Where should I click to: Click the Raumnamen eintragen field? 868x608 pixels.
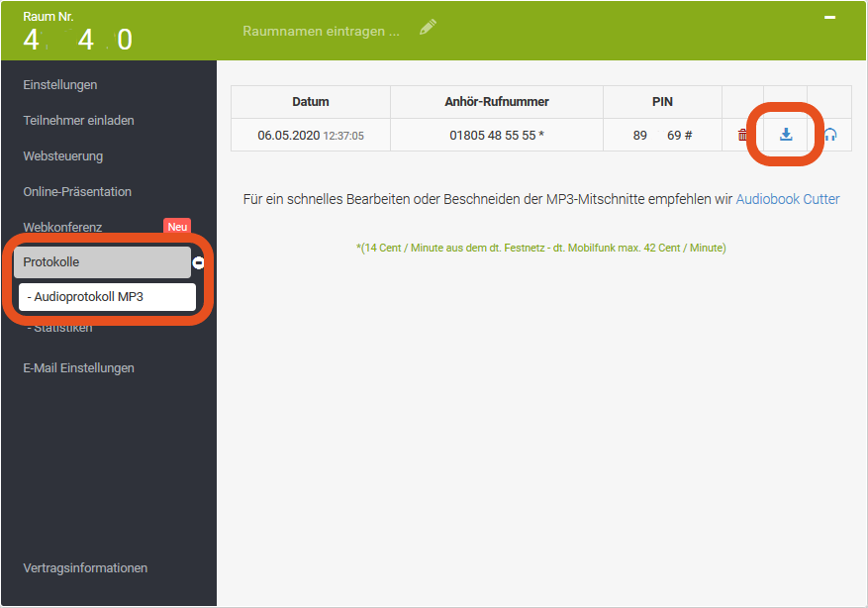pyautogui.click(x=321, y=31)
